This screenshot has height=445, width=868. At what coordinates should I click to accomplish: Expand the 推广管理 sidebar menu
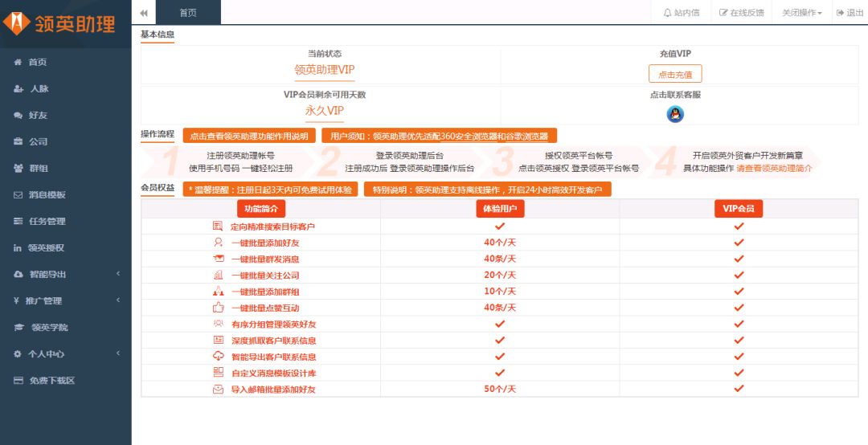click(64, 300)
